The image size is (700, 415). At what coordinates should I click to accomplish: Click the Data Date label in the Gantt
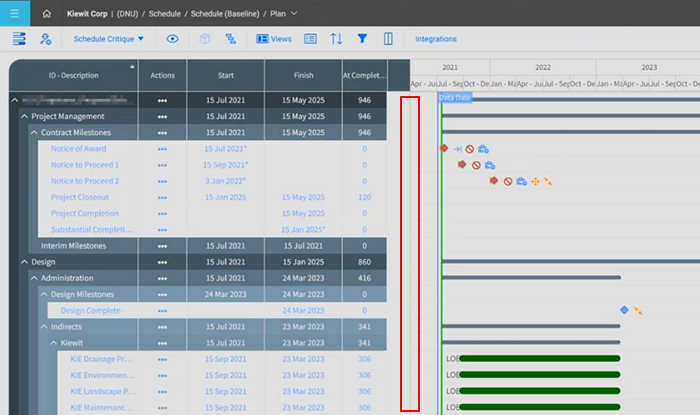(454, 98)
